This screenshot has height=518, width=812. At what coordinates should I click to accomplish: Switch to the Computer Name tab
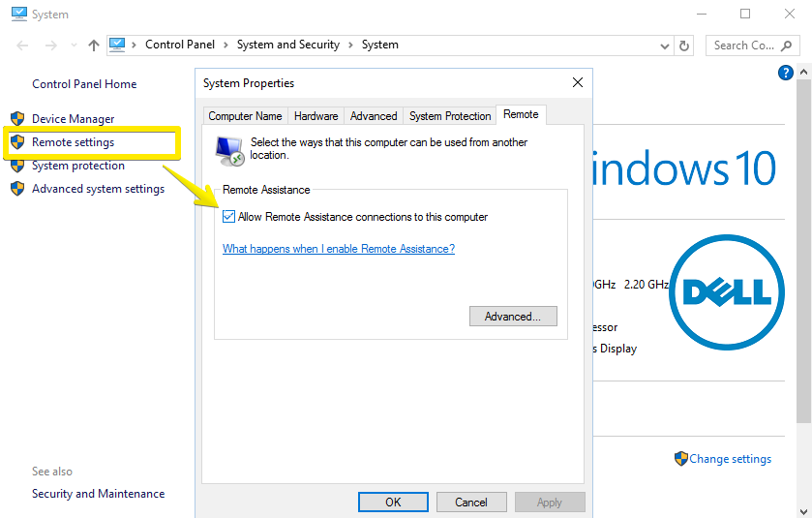(x=245, y=116)
